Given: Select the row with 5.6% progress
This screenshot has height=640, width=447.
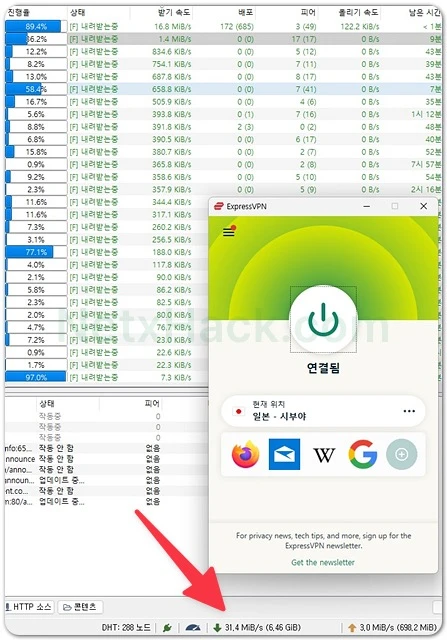Looking at the screenshot, I should [223, 114].
